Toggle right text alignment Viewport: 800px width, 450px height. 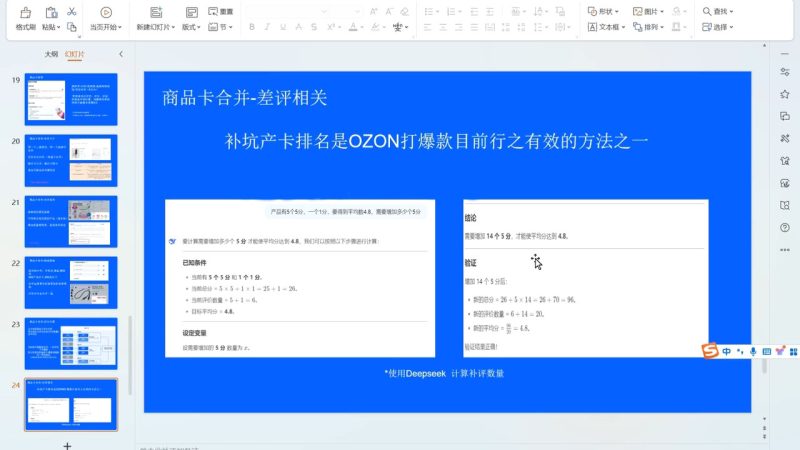(459, 27)
